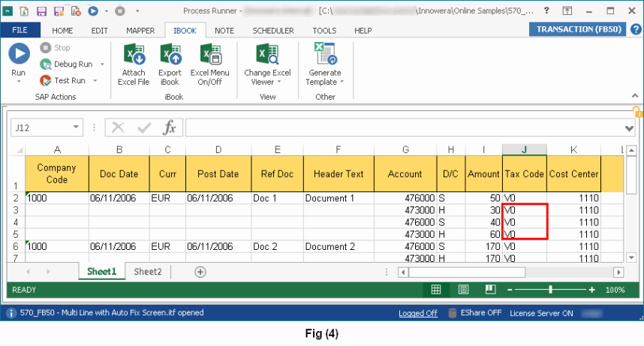This screenshot has height=346, width=644.
Task: Open the FILE menu
Action: point(20,30)
